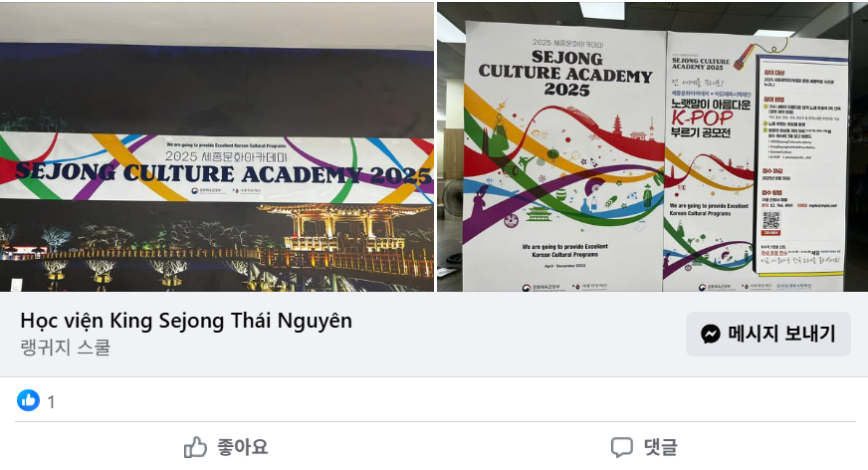The height and width of the screenshot is (470, 868).
Task: Click the 메시지 보내기 button
Action: (767, 334)
